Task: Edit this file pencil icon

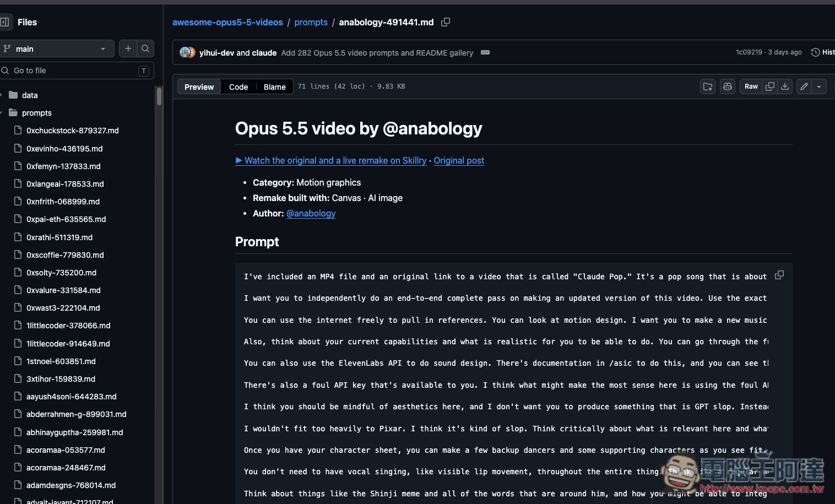Action: pos(804,86)
